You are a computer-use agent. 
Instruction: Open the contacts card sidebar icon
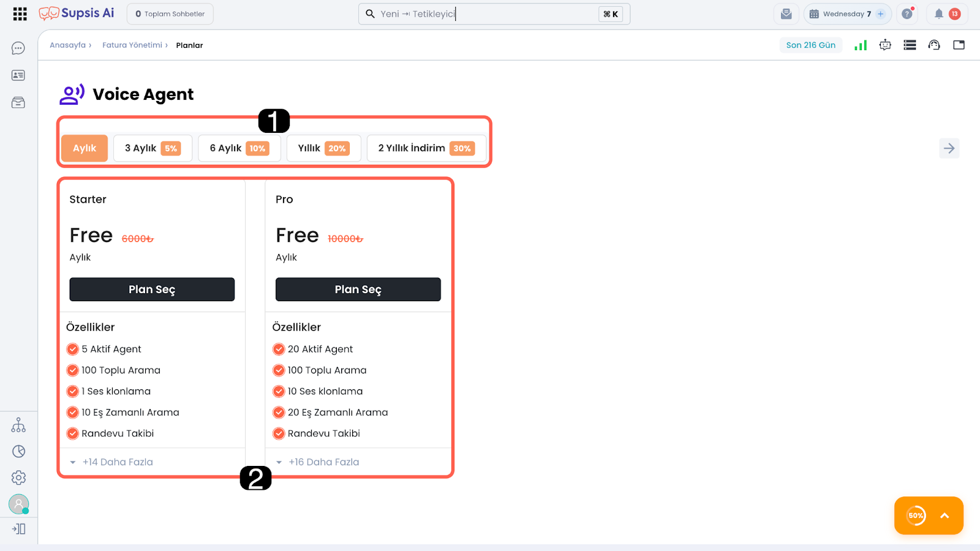click(x=18, y=75)
